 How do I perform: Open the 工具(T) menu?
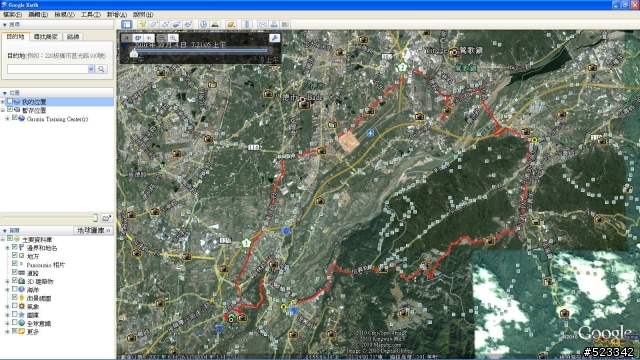(x=90, y=14)
